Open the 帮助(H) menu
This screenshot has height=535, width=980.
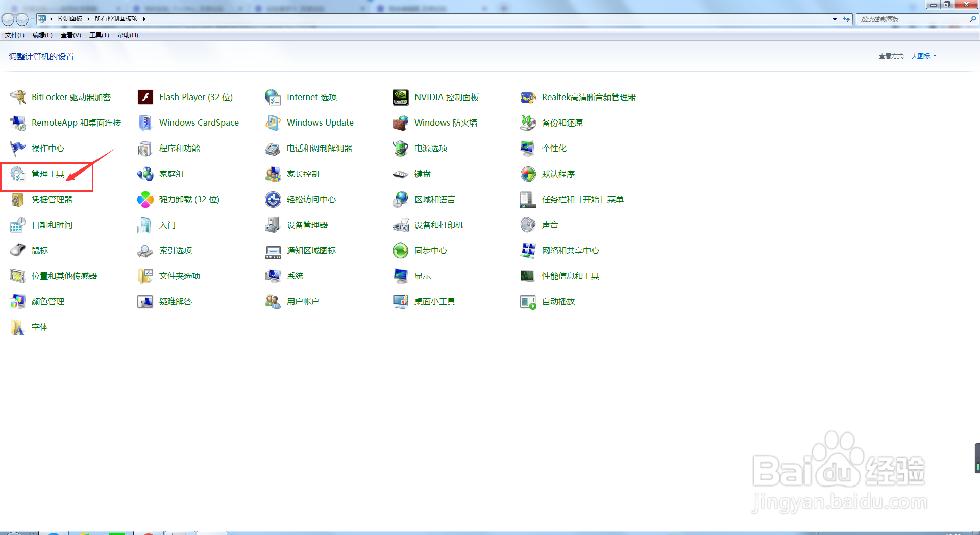coord(128,35)
